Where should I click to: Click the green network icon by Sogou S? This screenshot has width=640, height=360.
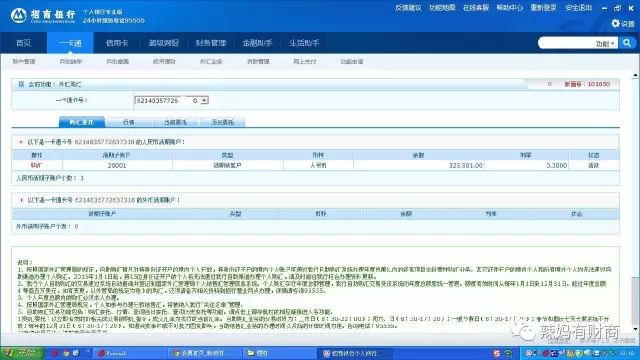click(508, 353)
